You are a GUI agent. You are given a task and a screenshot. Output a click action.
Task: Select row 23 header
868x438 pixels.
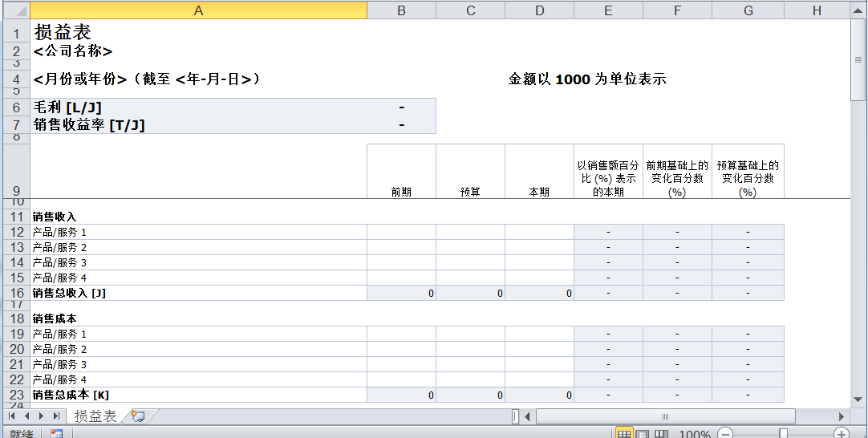pyautogui.click(x=17, y=395)
